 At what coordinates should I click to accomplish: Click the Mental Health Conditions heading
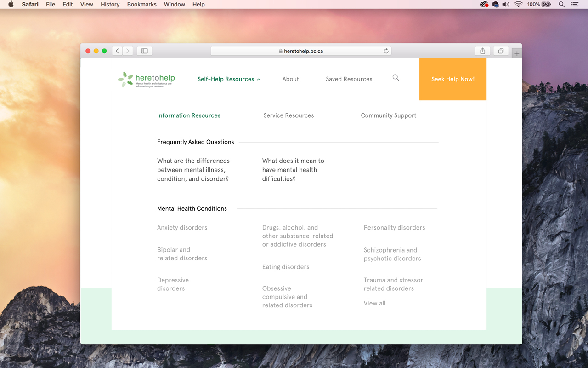click(192, 208)
